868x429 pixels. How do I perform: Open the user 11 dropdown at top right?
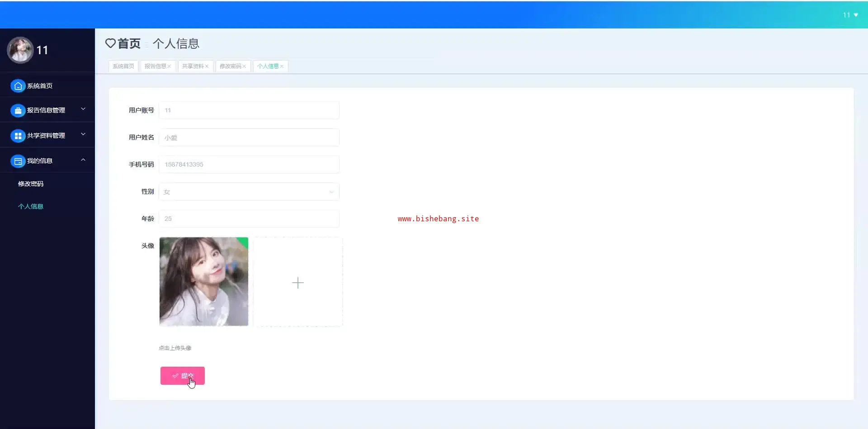pos(850,15)
